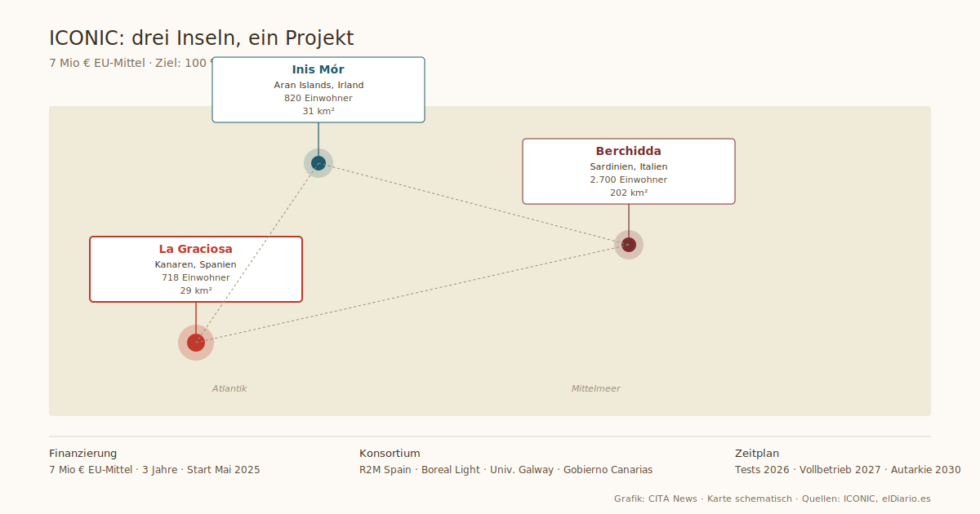980x514 pixels.
Task: Click the 'Mittelmeer' map label
Action: (596, 388)
